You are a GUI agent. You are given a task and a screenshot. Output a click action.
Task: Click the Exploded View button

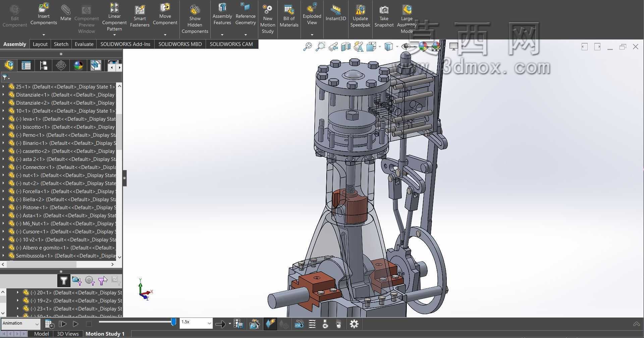[312, 15]
